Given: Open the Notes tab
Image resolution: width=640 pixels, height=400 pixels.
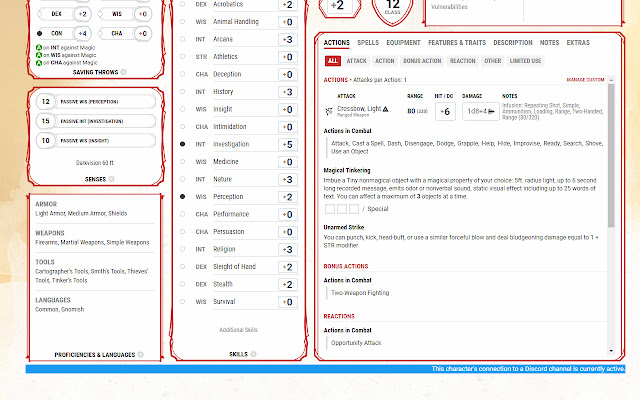Looking at the screenshot, I should pos(549,42).
